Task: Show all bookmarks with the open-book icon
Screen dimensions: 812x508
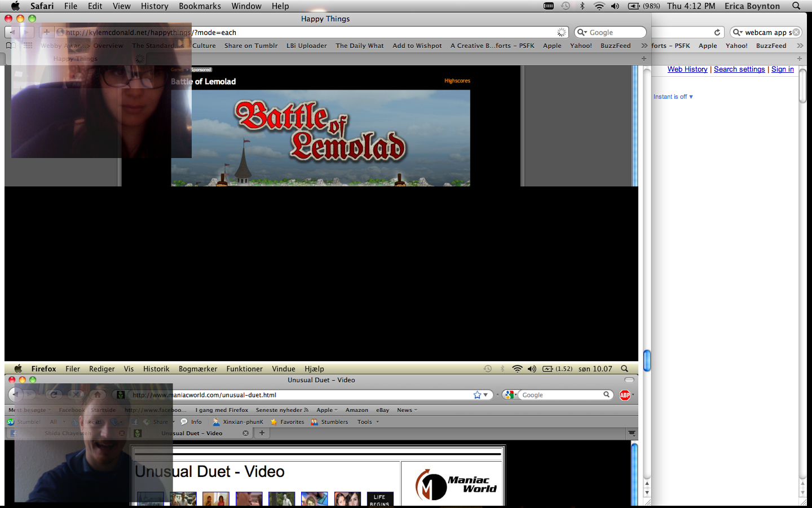Action: pyautogui.click(x=10, y=46)
